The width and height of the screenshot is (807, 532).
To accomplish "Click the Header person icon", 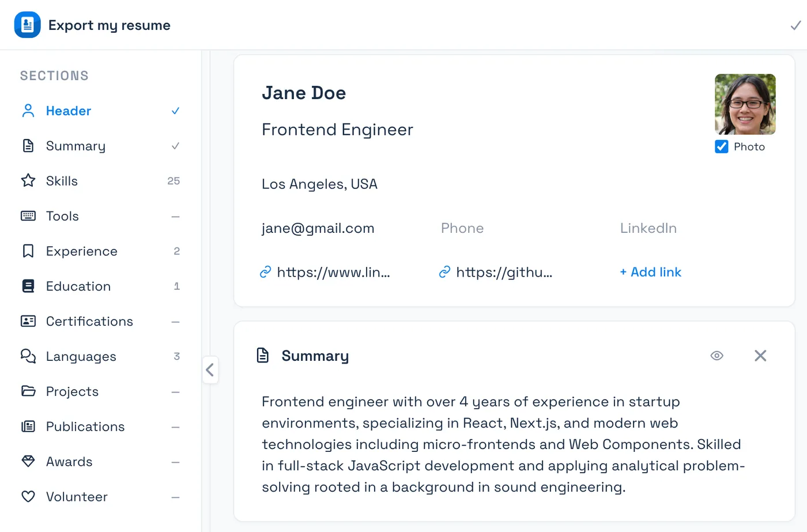I will [28, 111].
